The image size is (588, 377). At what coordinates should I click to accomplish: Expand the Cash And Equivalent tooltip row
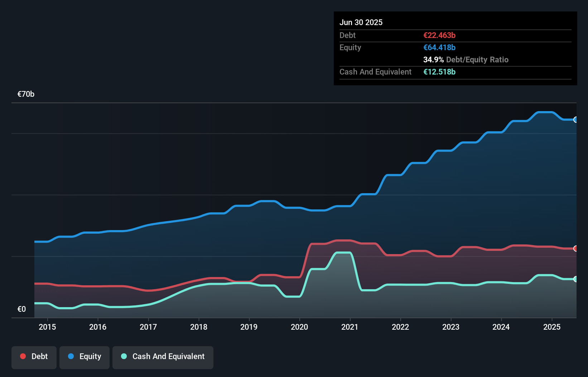click(x=375, y=72)
